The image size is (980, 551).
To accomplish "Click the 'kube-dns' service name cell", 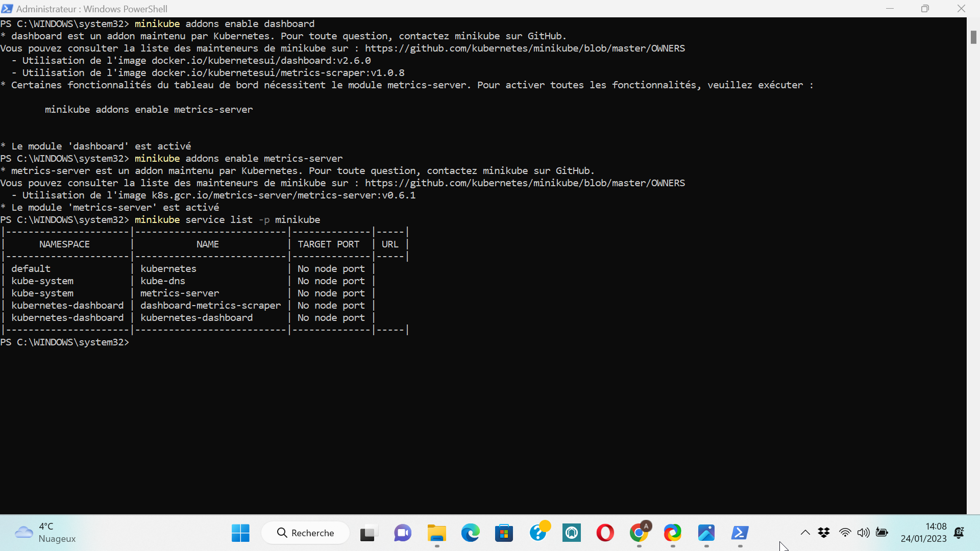I will tap(163, 281).
